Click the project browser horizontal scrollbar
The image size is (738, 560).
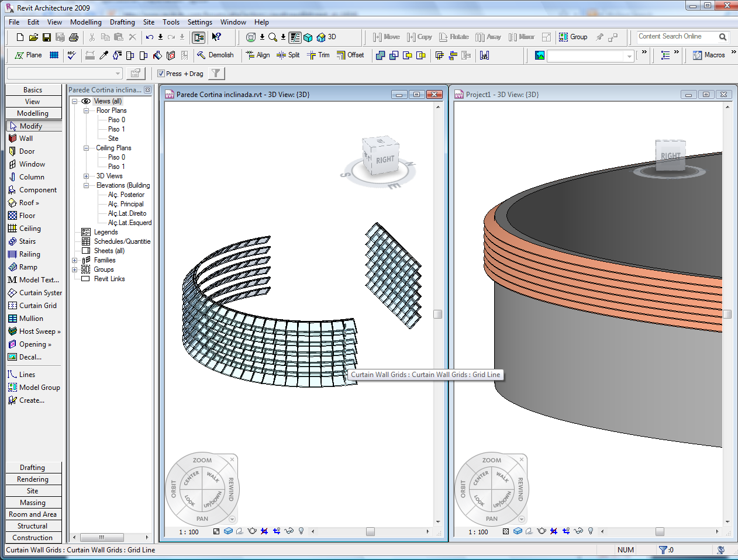[x=102, y=537]
